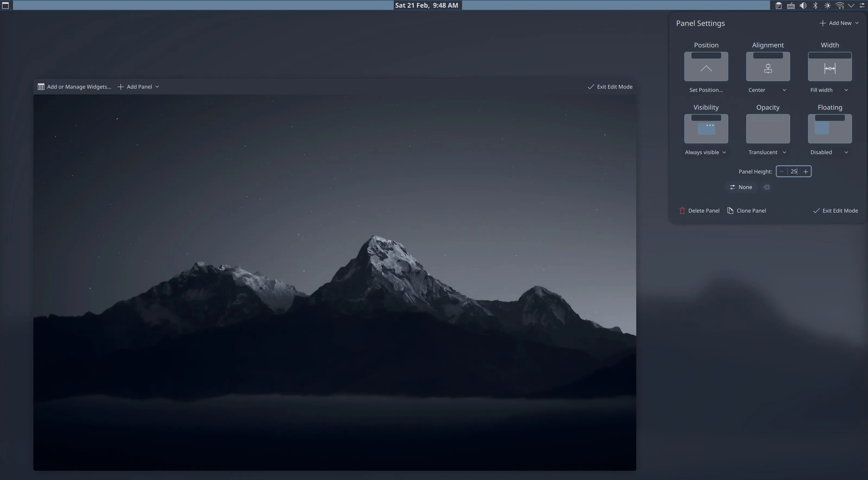This screenshot has width=868, height=480.
Task: Open brightness and color tray icon
Action: point(828,5)
